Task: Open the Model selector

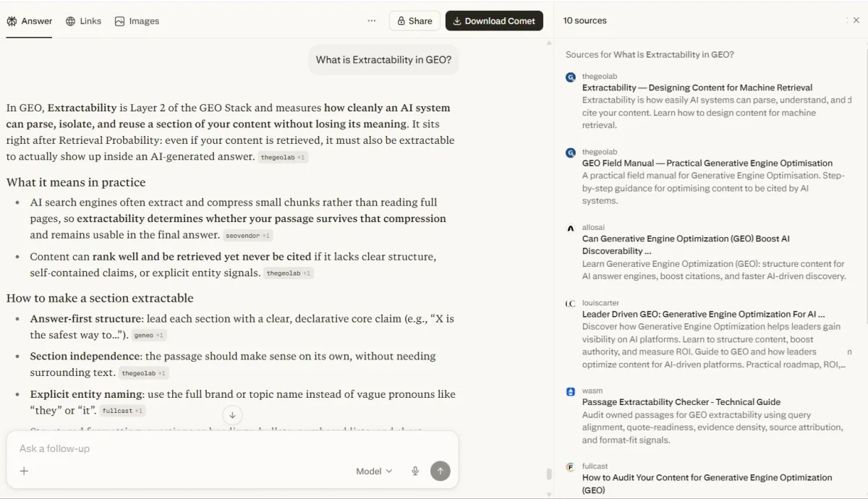Action: point(373,470)
